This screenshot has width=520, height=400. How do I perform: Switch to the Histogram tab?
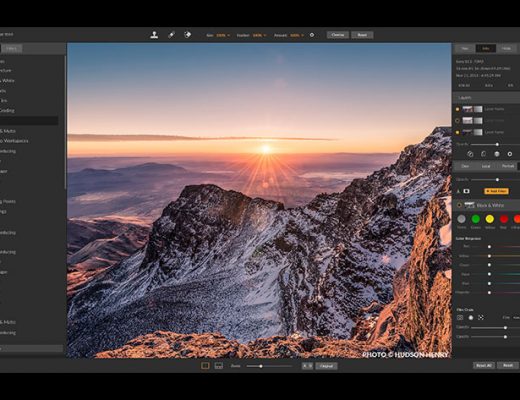506,48
